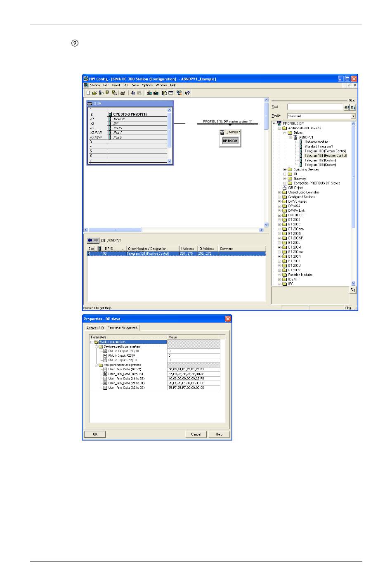Screen dimensions: 392x573
Task: Open the Station menu
Action: (95, 85)
